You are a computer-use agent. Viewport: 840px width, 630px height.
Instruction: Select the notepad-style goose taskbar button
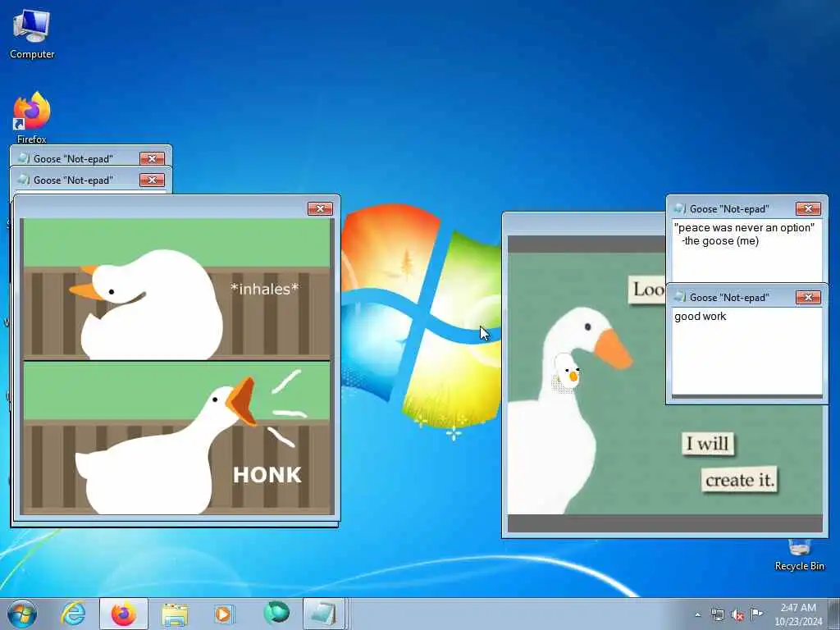323,614
